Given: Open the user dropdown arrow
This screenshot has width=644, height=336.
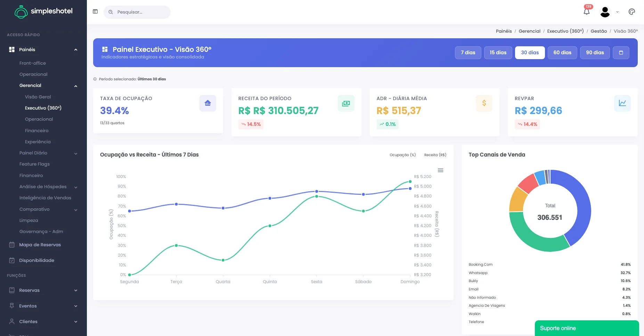Looking at the screenshot, I should (x=617, y=12).
